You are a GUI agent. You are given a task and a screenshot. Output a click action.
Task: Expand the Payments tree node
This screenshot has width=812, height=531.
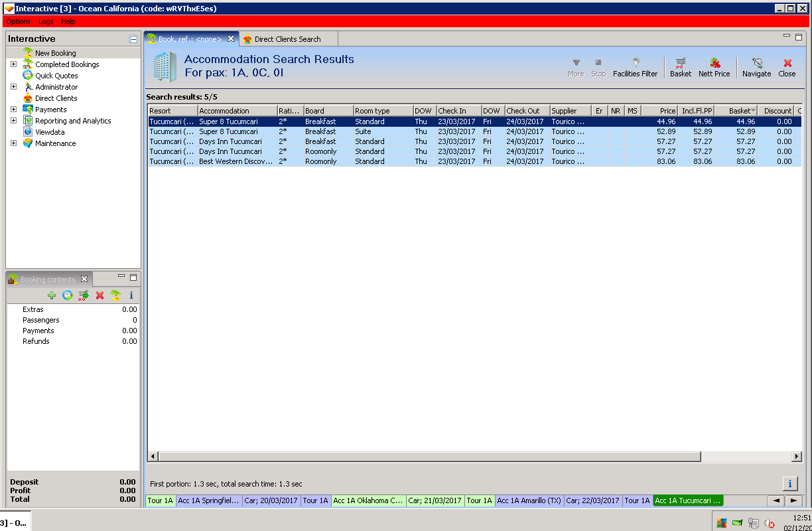[13, 110]
